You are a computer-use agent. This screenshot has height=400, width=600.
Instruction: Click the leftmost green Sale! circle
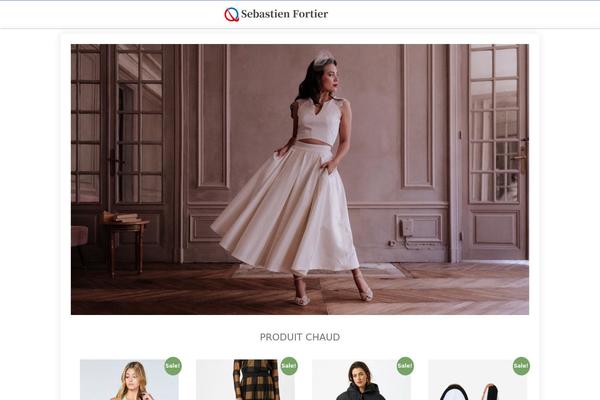click(x=173, y=366)
